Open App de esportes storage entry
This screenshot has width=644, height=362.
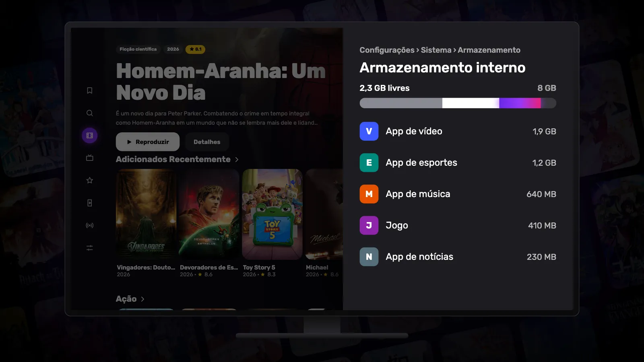point(458,162)
